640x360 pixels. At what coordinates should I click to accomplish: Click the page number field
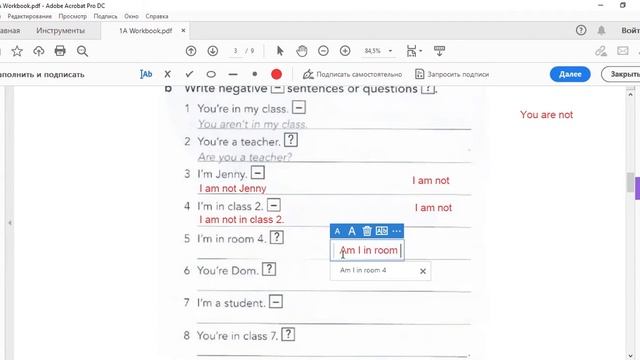tap(235, 51)
